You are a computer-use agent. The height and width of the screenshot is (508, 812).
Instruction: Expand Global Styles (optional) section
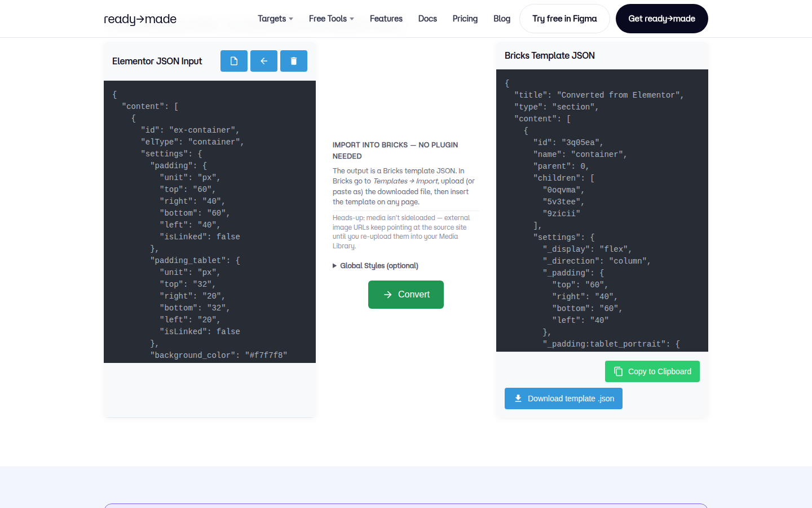pos(376,266)
